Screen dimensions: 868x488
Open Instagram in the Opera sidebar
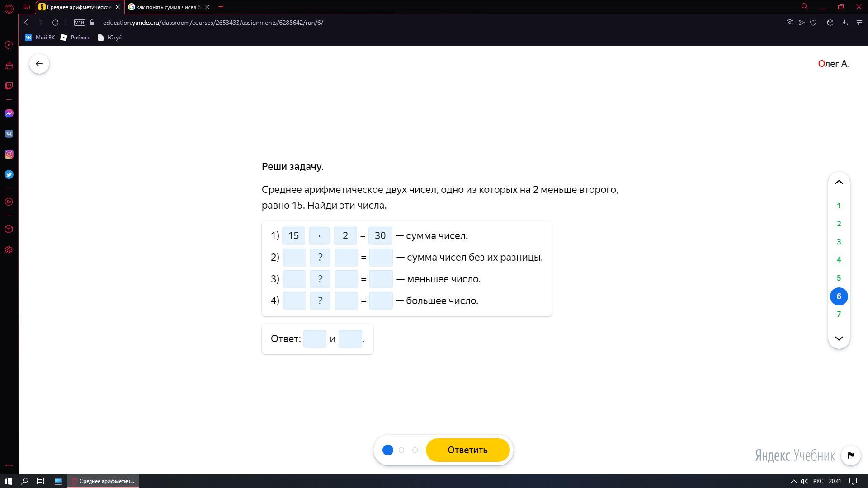[9, 154]
